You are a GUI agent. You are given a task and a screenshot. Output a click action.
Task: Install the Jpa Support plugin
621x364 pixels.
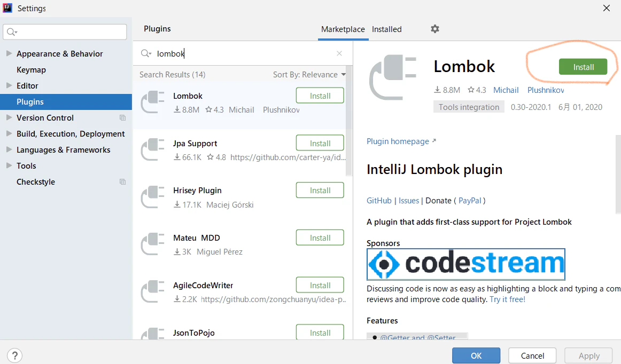point(320,143)
